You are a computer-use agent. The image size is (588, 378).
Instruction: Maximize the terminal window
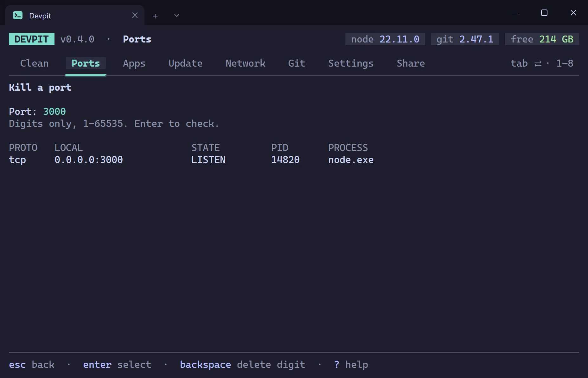(x=544, y=13)
